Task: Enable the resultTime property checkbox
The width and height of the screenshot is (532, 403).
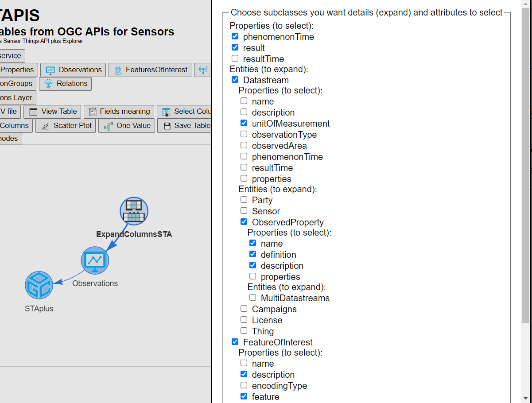Action: [235, 58]
